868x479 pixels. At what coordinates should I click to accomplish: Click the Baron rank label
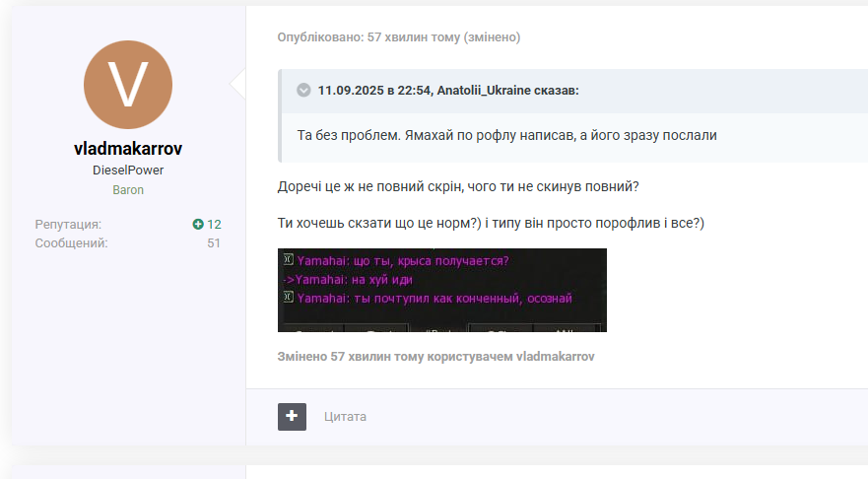(x=128, y=189)
